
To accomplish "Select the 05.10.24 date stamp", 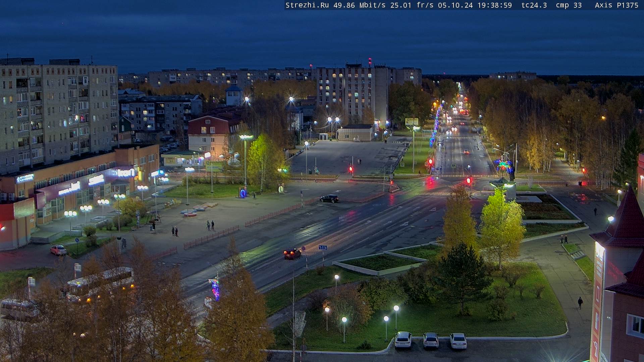I will pos(455,5).
